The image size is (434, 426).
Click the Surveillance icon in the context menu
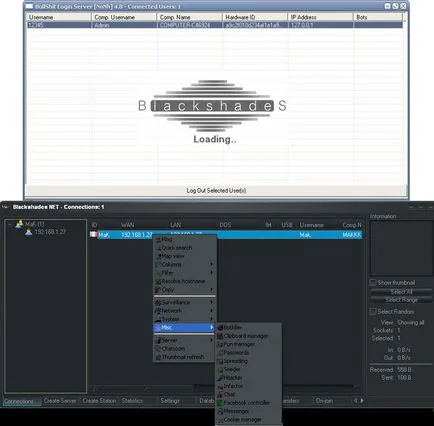158,303
